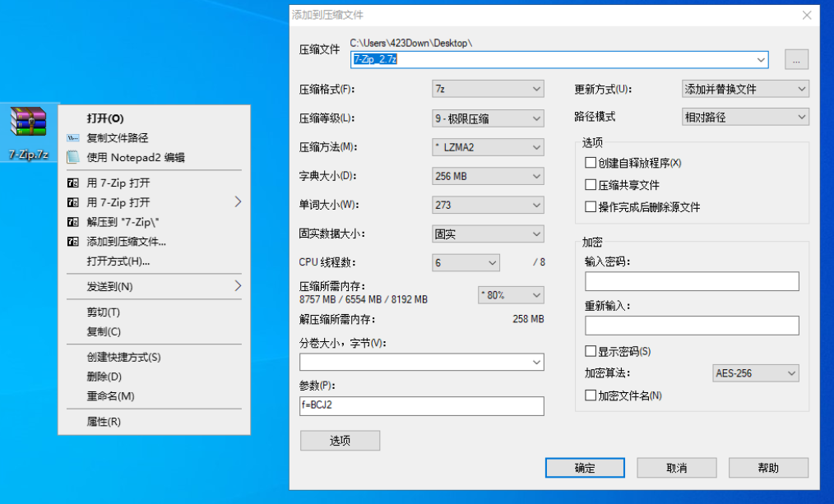Open the 路径模式 dropdown showing 相对路径
The width and height of the screenshot is (834, 504).
pyautogui.click(x=745, y=117)
